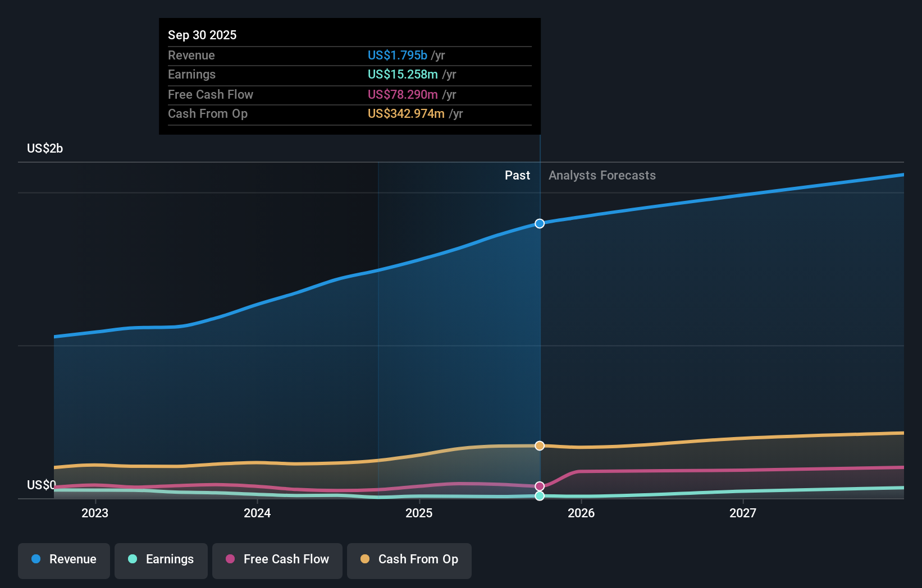Click the teal Earnings marker dot

[540, 496]
